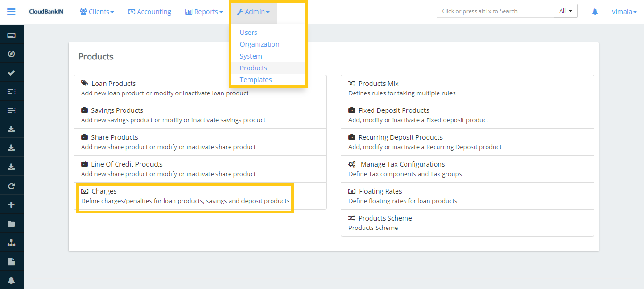Click the checkmark icon in sidebar

tap(11, 73)
